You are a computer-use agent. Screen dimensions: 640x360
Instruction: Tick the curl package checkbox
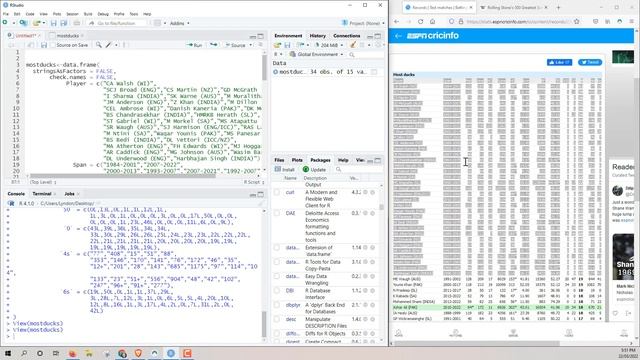click(277, 192)
